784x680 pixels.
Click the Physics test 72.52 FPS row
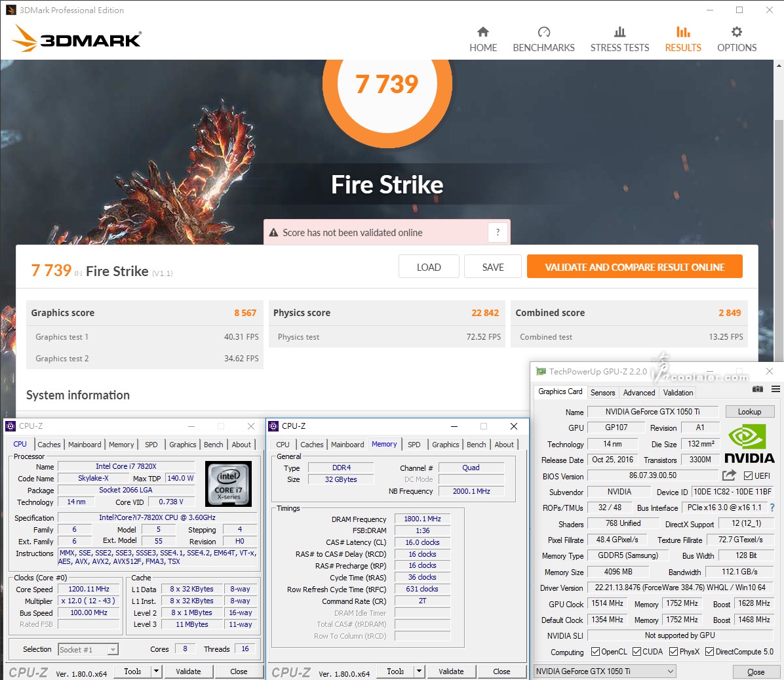click(387, 337)
